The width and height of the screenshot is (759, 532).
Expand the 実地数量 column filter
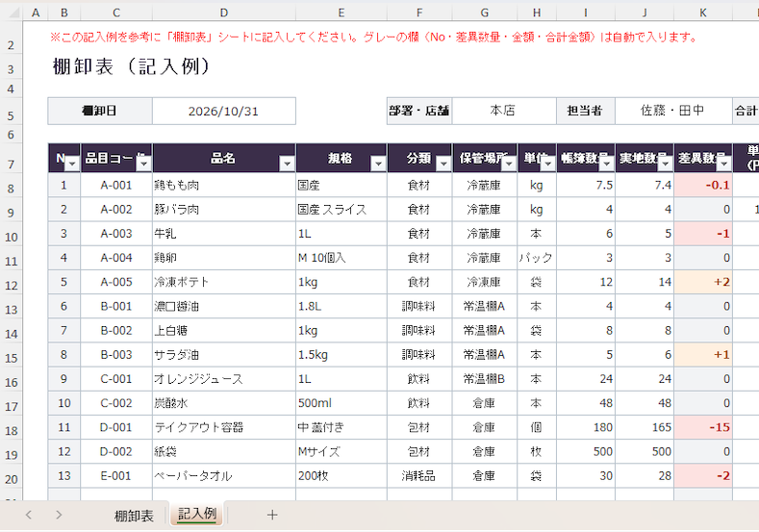tap(665, 165)
